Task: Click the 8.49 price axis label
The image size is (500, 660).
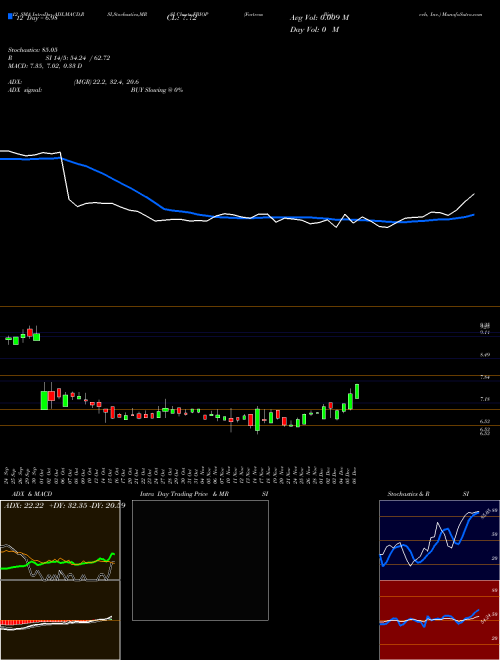Action: (x=485, y=355)
